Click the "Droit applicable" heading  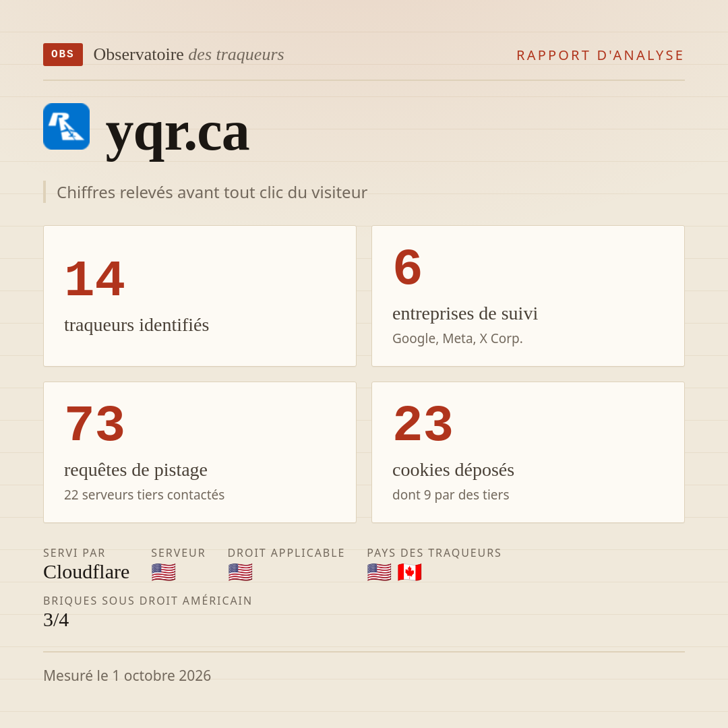click(286, 553)
